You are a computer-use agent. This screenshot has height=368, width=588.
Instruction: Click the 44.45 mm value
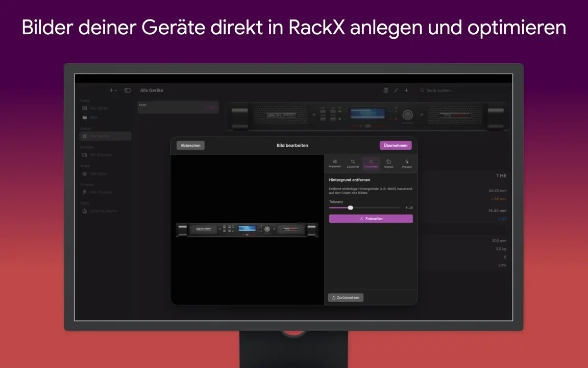(497, 190)
